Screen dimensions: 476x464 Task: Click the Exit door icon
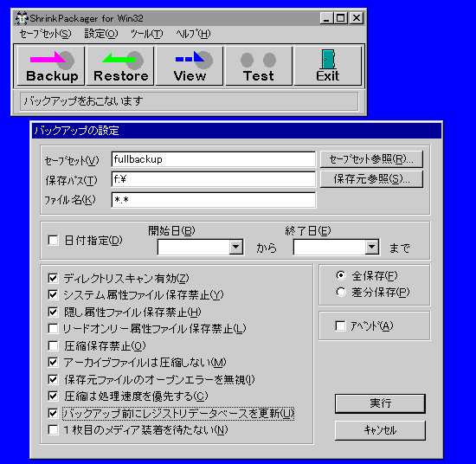328,60
